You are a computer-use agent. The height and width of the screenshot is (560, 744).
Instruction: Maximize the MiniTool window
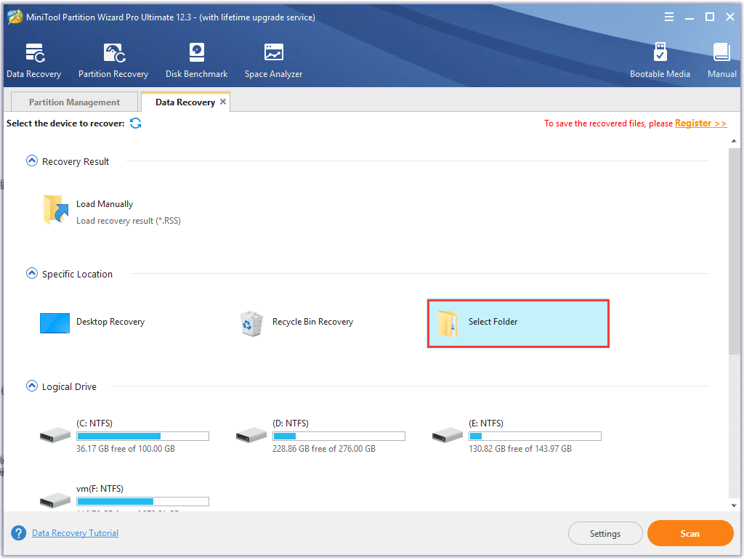(710, 17)
